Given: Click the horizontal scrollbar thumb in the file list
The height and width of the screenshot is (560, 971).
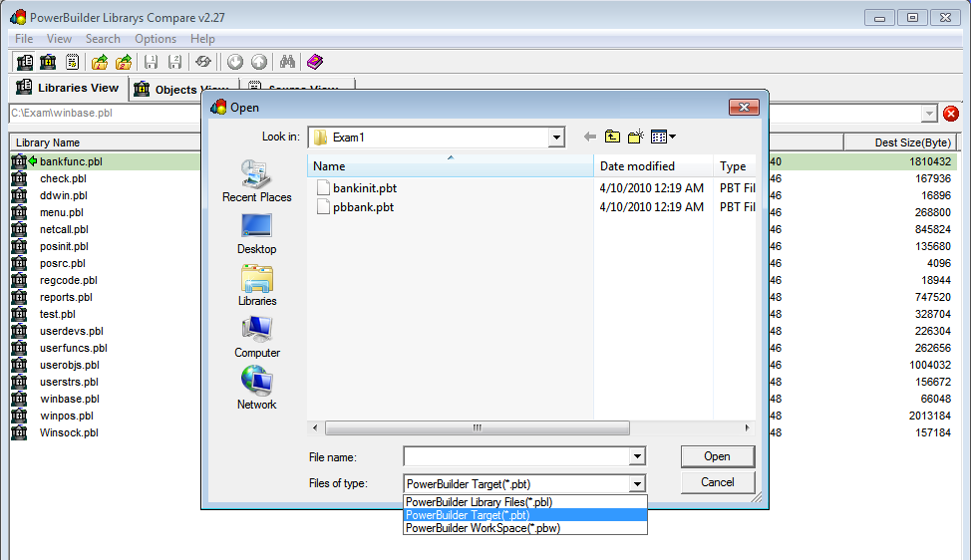Looking at the screenshot, I should click(x=477, y=428).
